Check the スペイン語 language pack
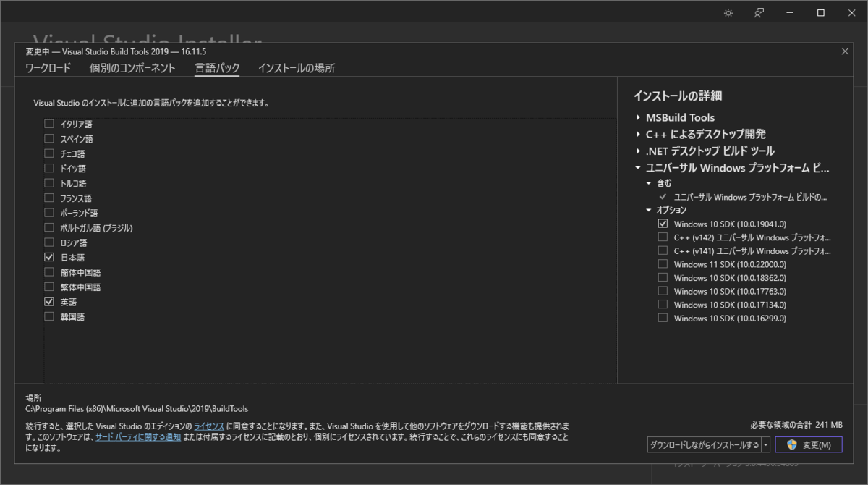Screen dimensions: 868x485 [49, 138]
